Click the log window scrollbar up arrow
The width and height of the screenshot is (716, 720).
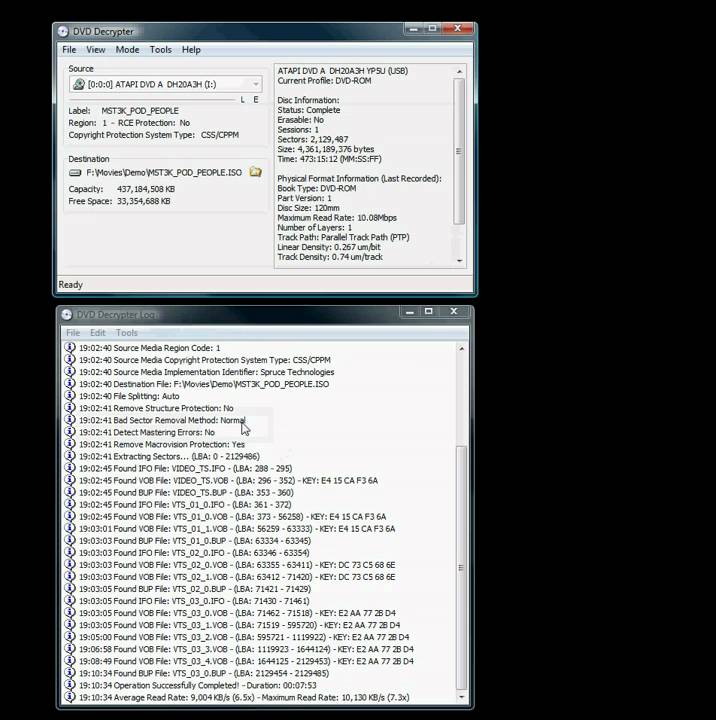(x=462, y=349)
